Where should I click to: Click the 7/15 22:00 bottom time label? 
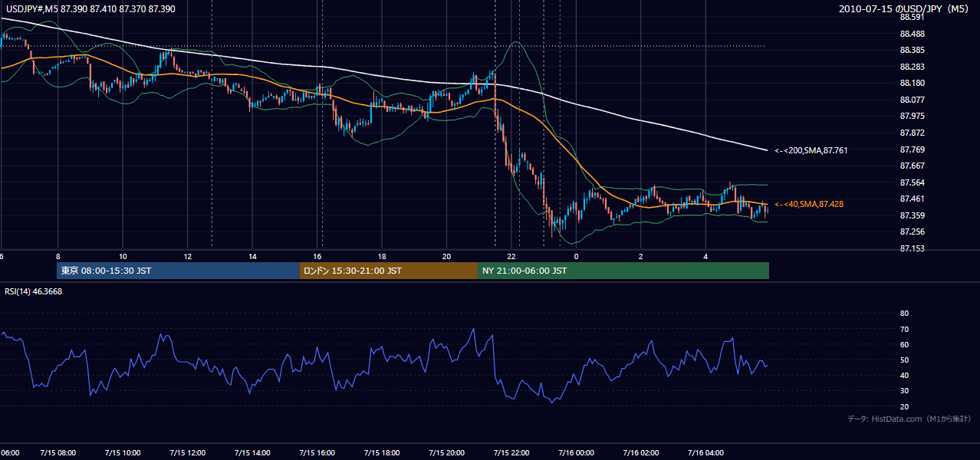coord(511,453)
